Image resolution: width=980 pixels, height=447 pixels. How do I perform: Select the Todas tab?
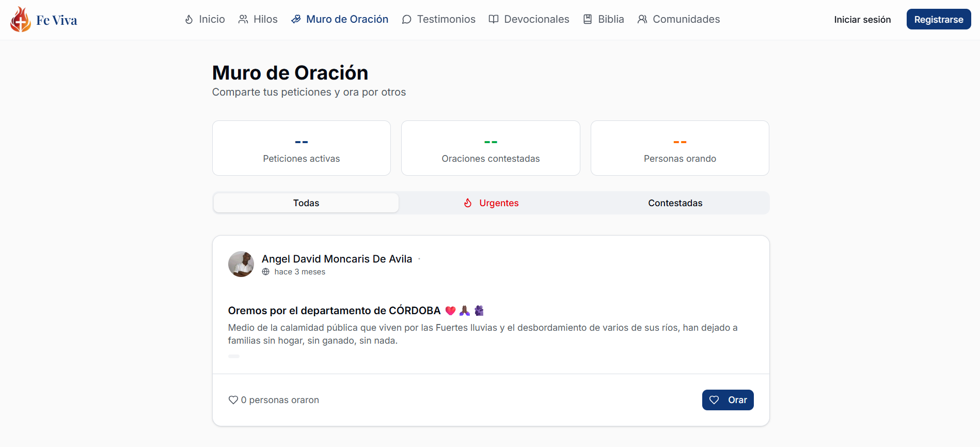(306, 203)
